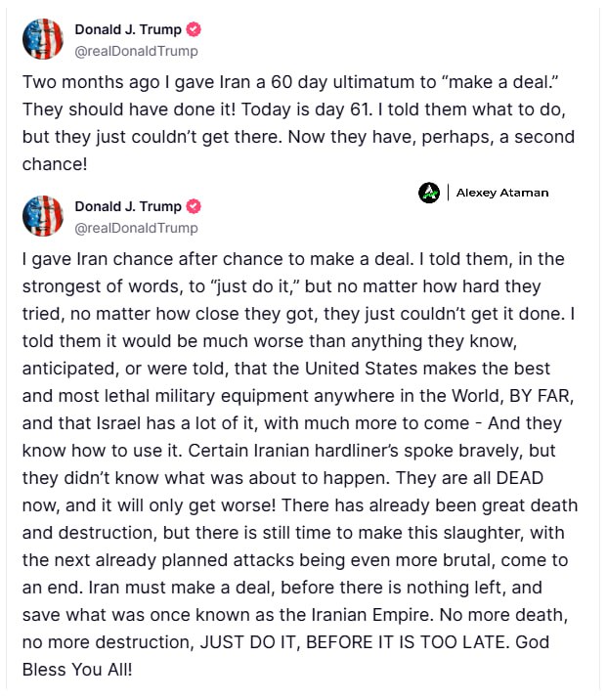The height and width of the screenshot is (700, 607).
Task: Click the quoted phrase "make a deal." in the first post
Action: pos(499,82)
